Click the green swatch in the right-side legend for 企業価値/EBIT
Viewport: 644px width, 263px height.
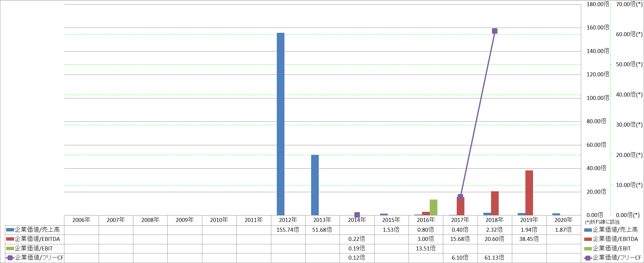click(x=588, y=249)
